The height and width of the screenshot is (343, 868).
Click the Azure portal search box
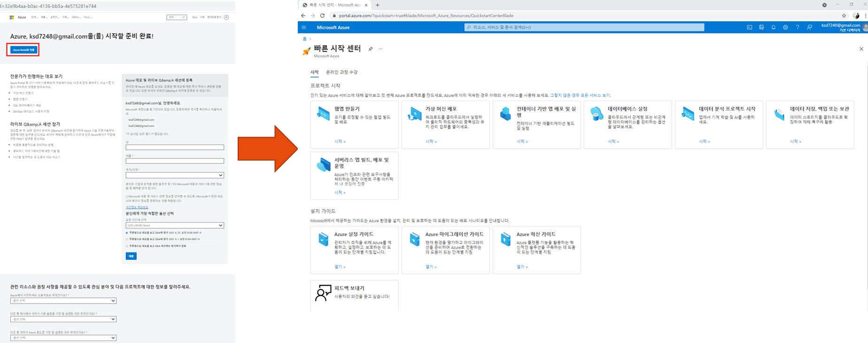click(x=584, y=28)
